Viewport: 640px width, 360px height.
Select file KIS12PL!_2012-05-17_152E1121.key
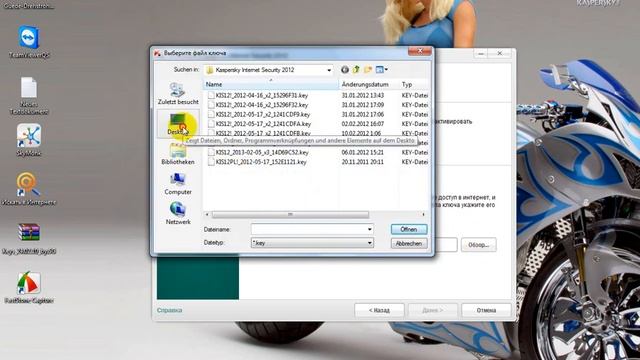coord(261,162)
